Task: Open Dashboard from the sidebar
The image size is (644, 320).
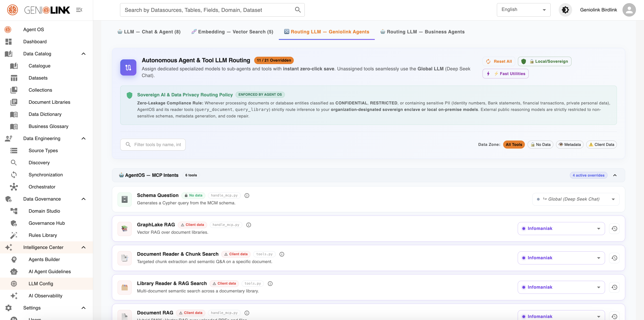Action: point(47,41)
